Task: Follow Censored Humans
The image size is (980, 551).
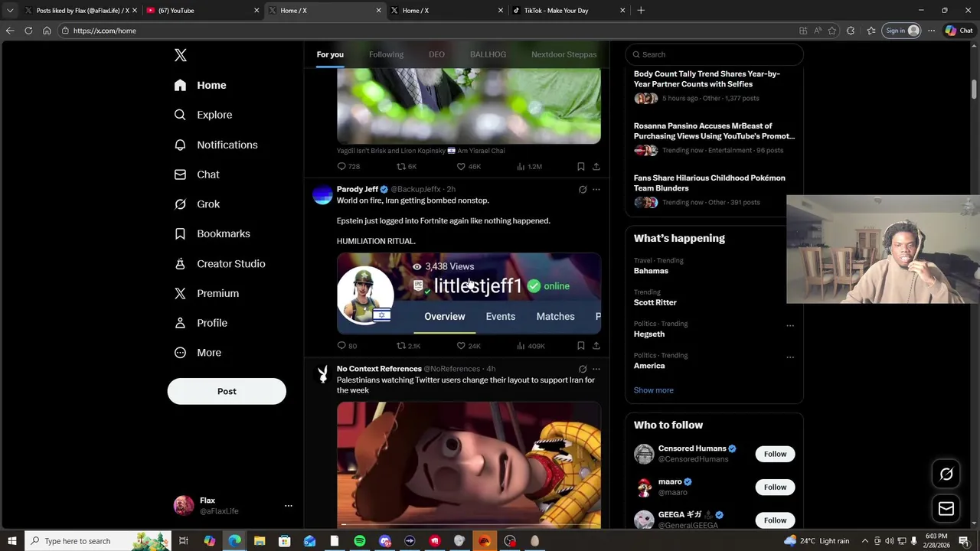Action: (775, 454)
